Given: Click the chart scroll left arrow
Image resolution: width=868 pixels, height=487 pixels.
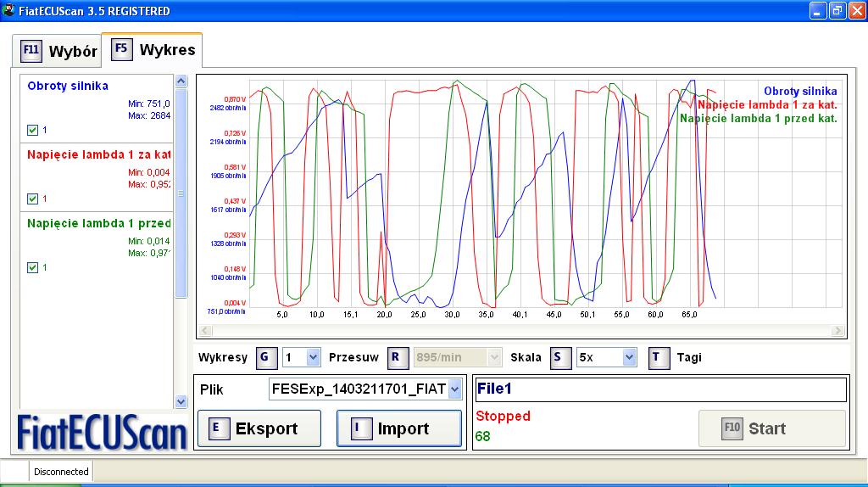Looking at the screenshot, I should [205, 331].
